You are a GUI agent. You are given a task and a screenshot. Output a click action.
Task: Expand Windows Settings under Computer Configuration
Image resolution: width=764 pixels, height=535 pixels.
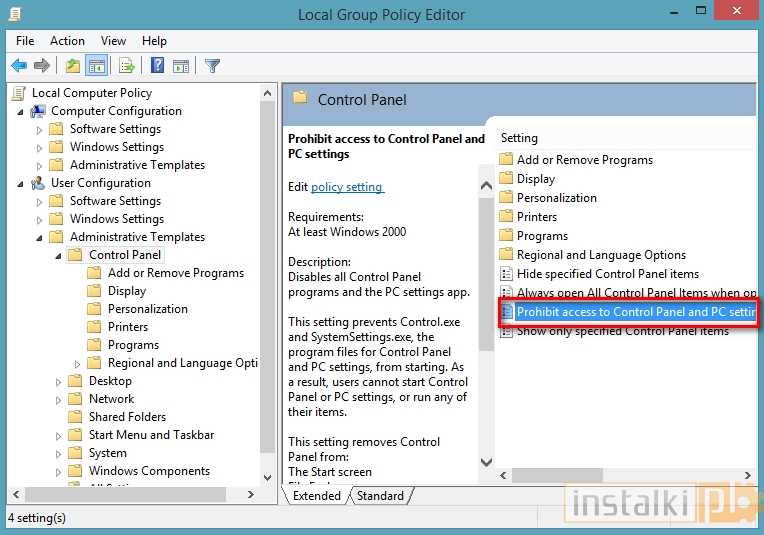(39, 148)
